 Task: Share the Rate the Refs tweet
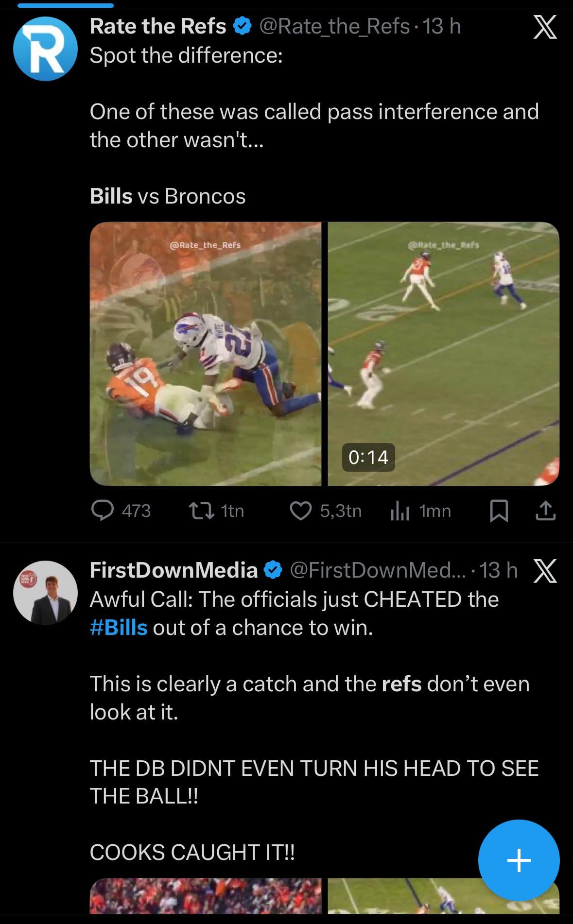coord(545,511)
